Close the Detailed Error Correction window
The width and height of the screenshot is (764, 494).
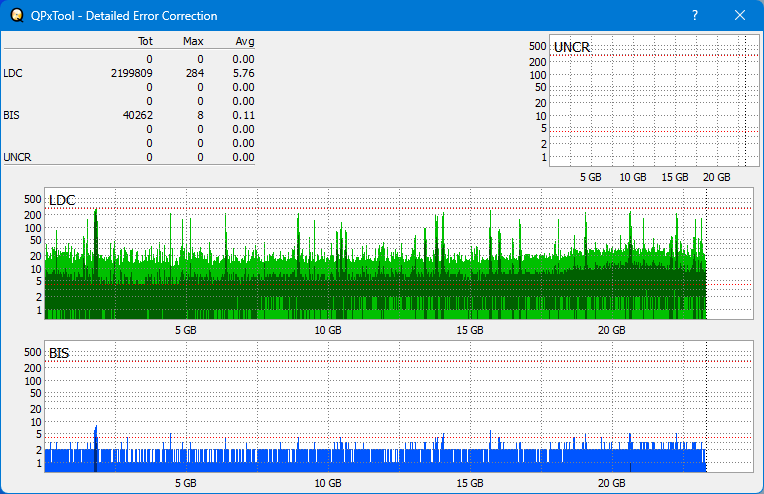[740, 15]
